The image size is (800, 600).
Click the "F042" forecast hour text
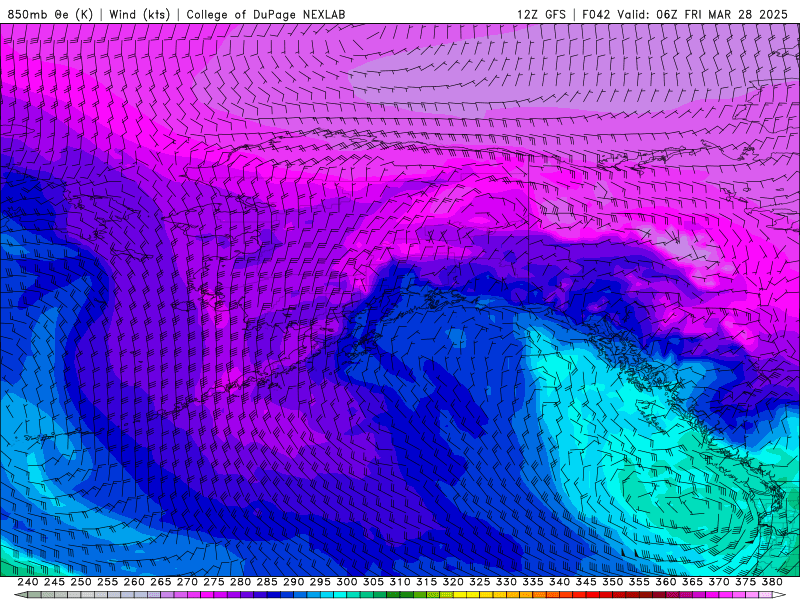pos(596,14)
